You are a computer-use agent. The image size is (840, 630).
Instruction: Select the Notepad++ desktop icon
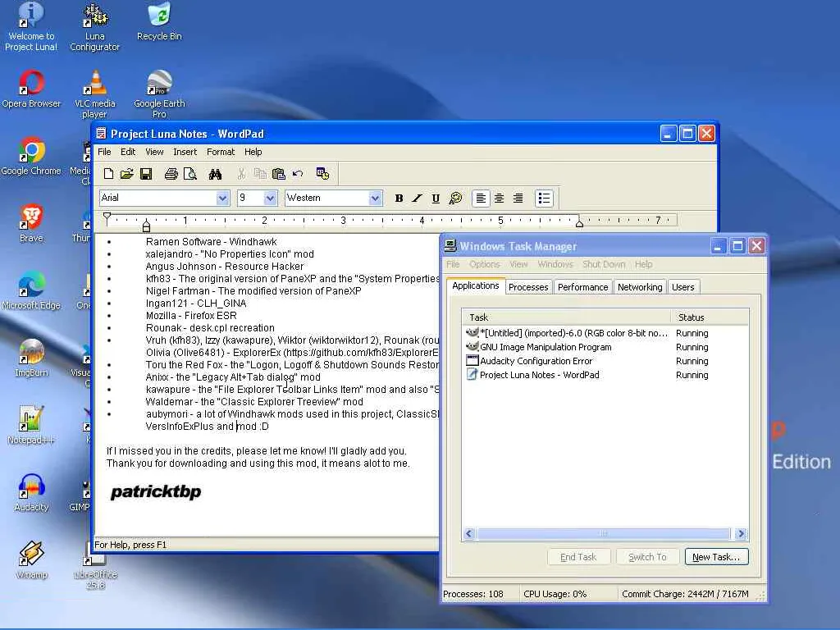pyautogui.click(x=31, y=426)
